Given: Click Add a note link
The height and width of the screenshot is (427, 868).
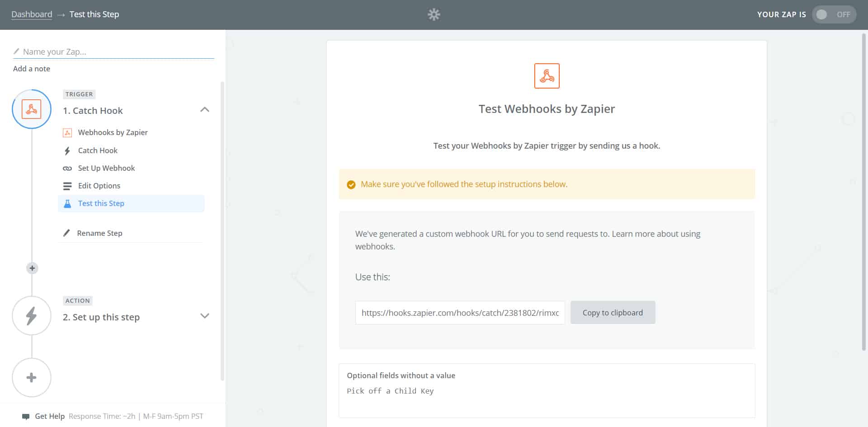Looking at the screenshot, I should pyautogui.click(x=32, y=69).
